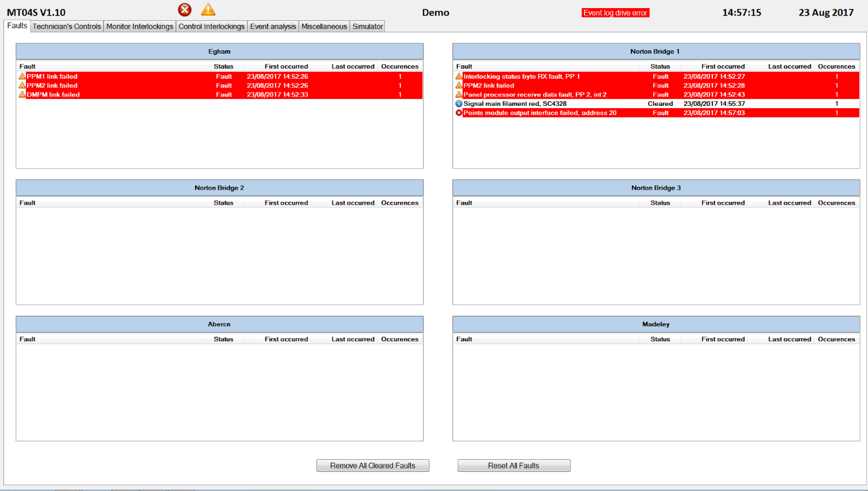Click the Event log drive error indicator

pos(616,13)
